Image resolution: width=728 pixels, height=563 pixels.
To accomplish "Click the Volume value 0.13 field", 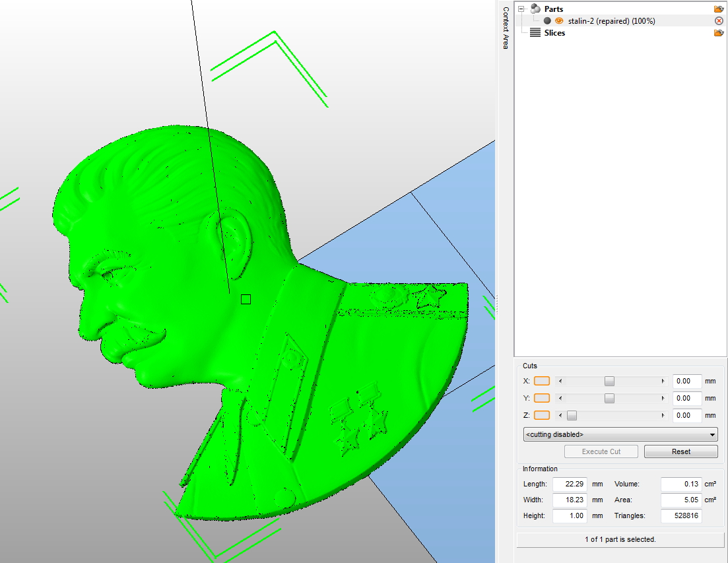I will [x=681, y=484].
